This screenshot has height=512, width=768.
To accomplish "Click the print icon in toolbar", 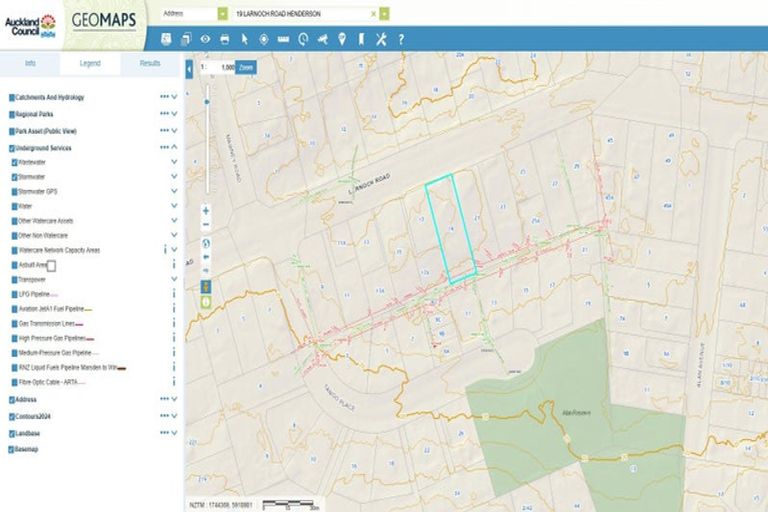I will coord(224,39).
